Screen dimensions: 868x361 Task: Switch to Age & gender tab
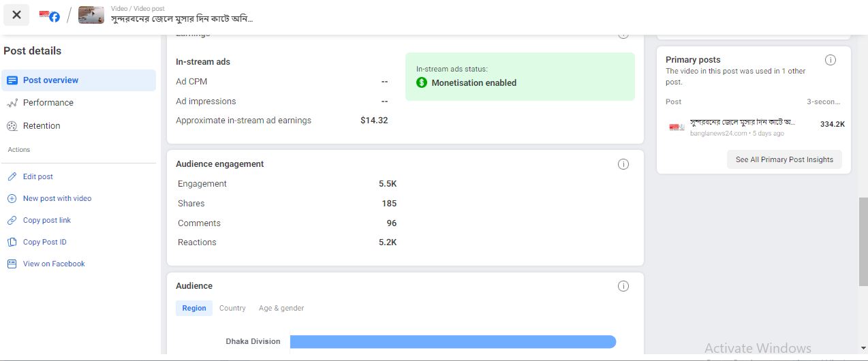(281, 309)
